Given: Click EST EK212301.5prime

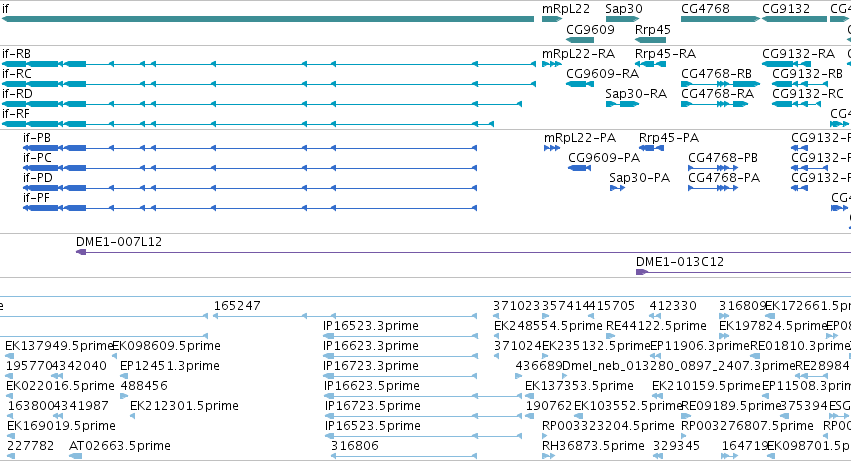Looking at the screenshot, I should [x=133, y=416].
